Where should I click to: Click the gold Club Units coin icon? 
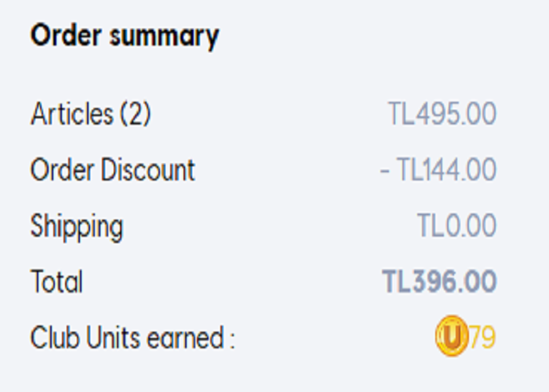pyautogui.click(x=452, y=336)
